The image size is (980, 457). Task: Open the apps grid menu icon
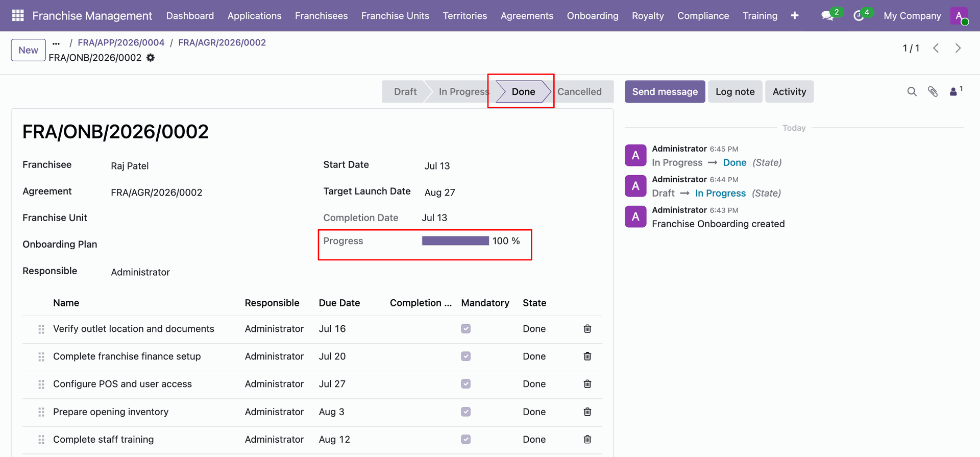18,15
